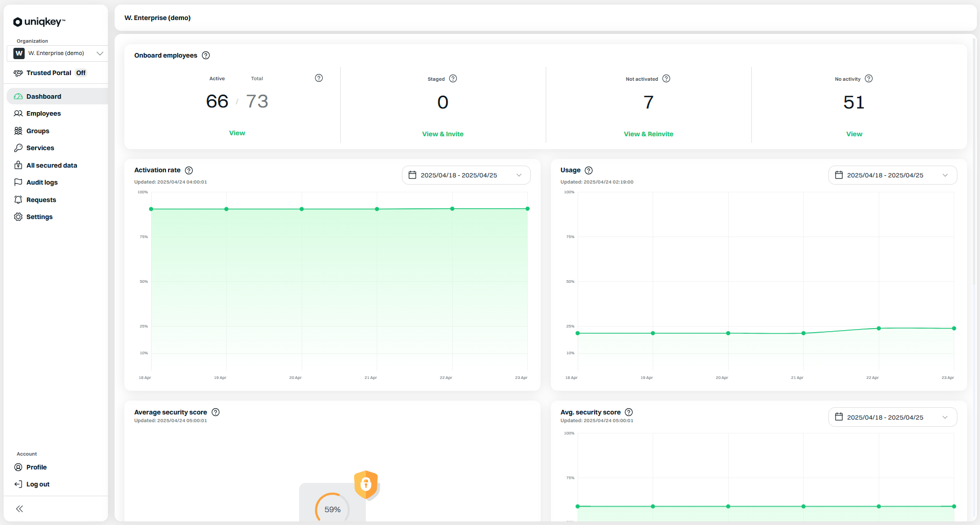Open help icon next to No activity
Screen dimensions: 980x525
869,79
